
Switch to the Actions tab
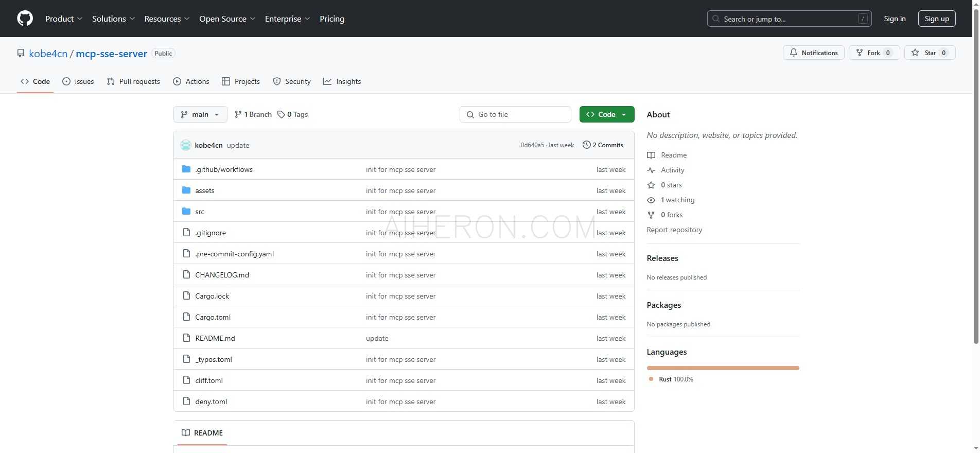191,81
